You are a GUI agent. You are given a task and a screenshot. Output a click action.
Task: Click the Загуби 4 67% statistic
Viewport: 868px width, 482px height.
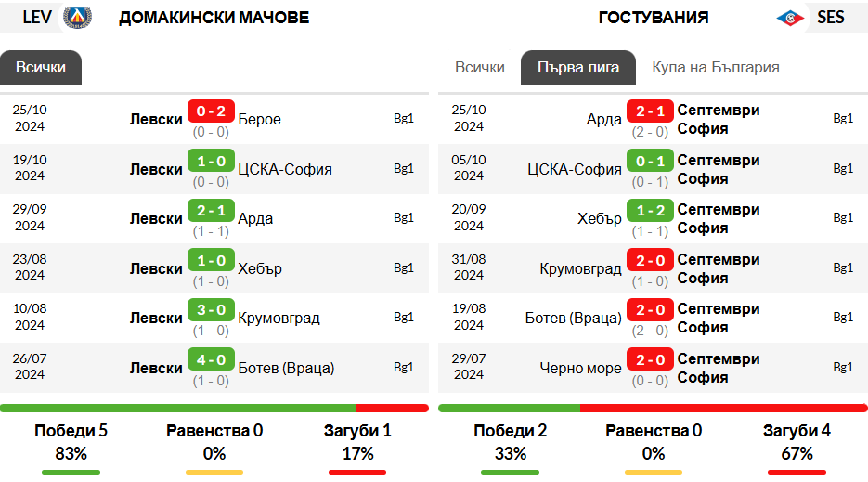797,442
